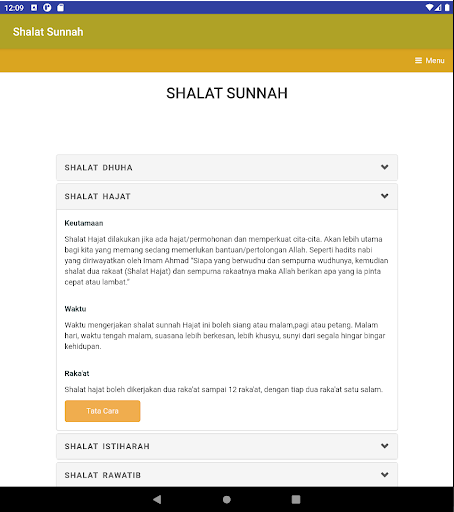Open the Shalat Rawatib accordion header
Viewport: 454px width, 512px height.
point(227,475)
